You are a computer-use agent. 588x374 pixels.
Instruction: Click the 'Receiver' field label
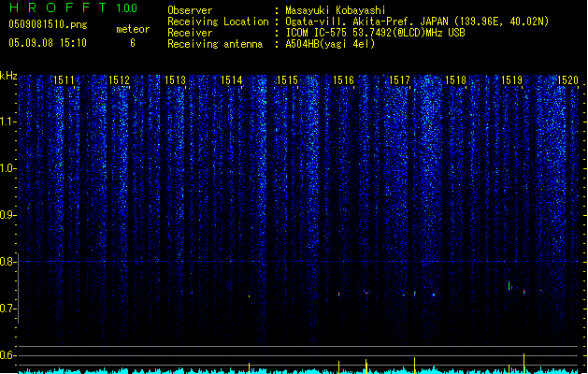point(190,33)
